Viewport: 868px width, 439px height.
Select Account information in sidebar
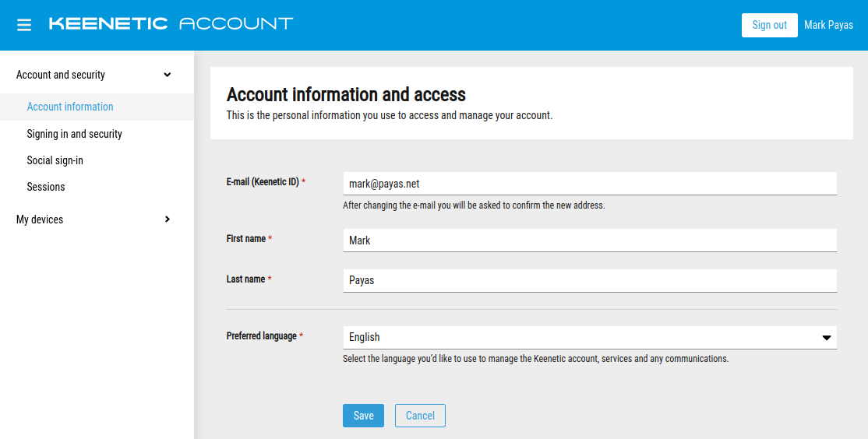[x=70, y=107]
